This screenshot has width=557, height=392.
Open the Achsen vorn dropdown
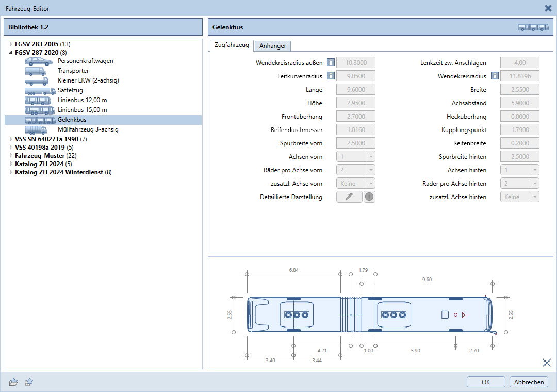pyautogui.click(x=355, y=156)
